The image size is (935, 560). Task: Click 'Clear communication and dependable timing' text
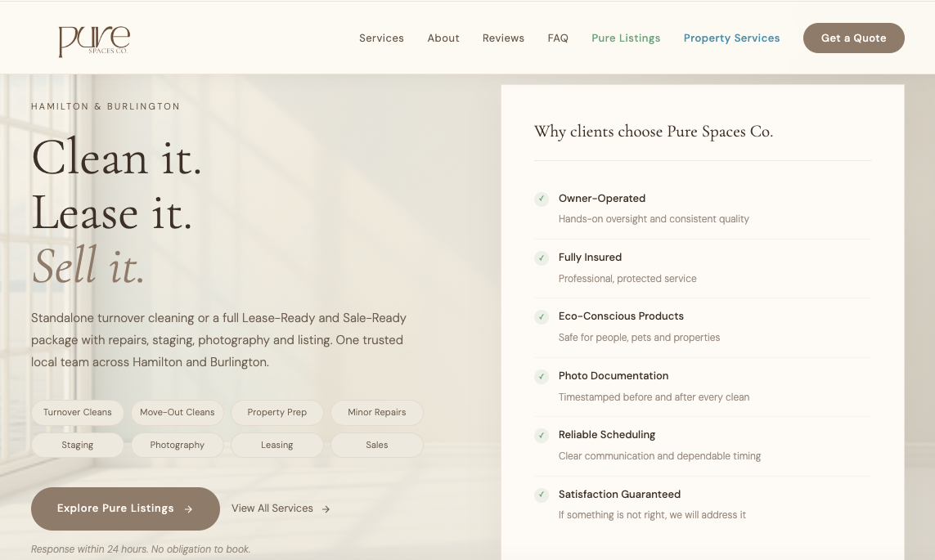(659, 456)
